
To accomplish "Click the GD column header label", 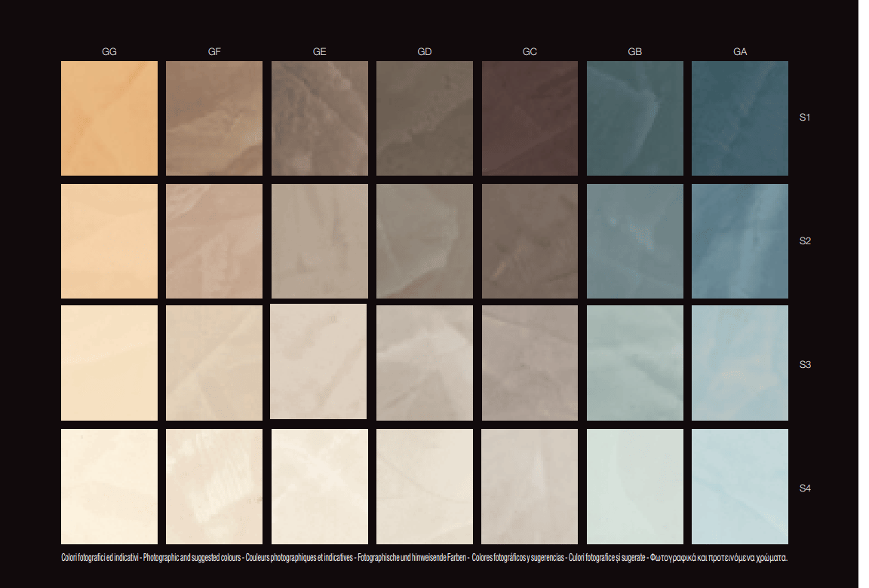I will coord(425,52).
